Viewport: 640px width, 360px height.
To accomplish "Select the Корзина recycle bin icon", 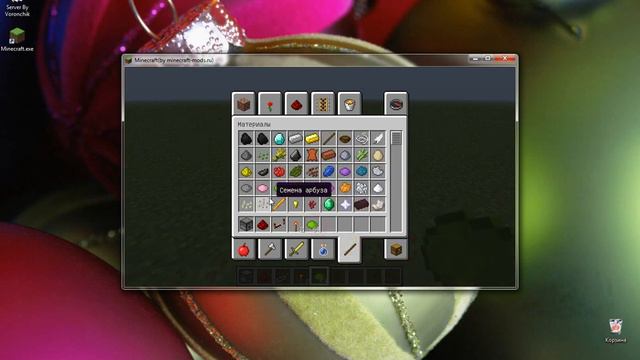I will pyautogui.click(x=616, y=331).
